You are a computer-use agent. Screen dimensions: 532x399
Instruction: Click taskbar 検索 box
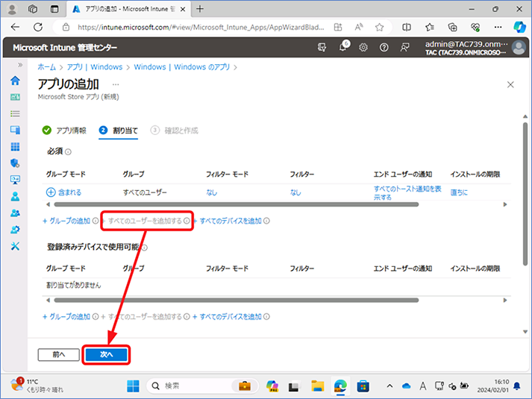(202, 386)
